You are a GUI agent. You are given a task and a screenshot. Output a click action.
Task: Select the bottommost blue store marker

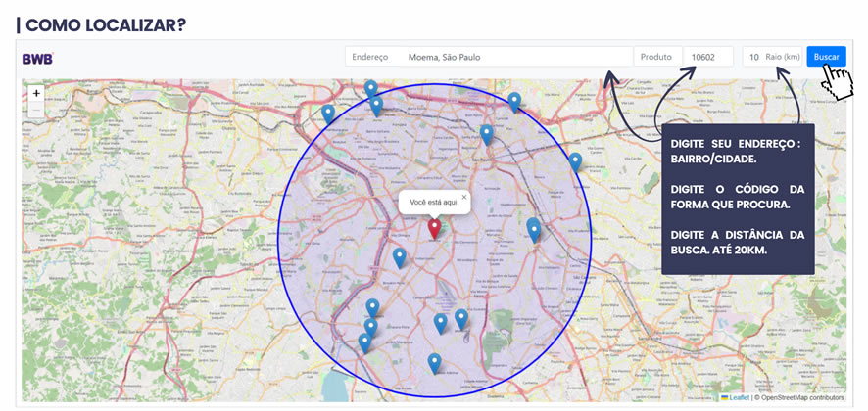[434, 363]
